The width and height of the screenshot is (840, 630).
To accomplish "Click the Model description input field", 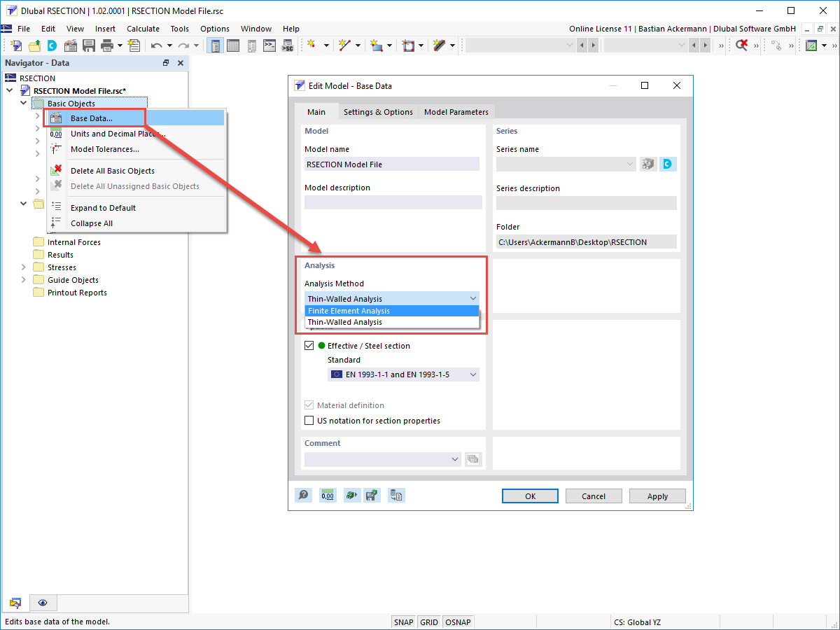I will (393, 202).
